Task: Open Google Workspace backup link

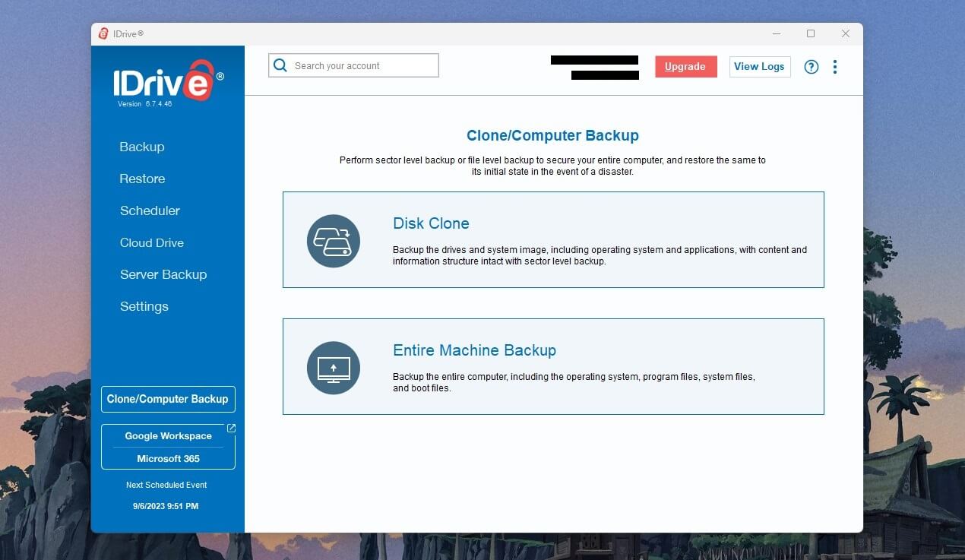Action: pyautogui.click(x=169, y=436)
